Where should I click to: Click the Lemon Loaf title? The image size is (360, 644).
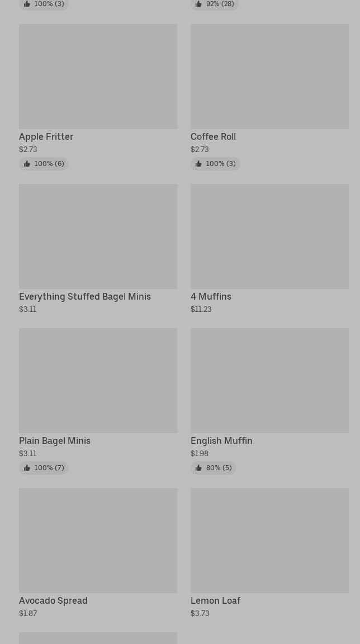215,601
